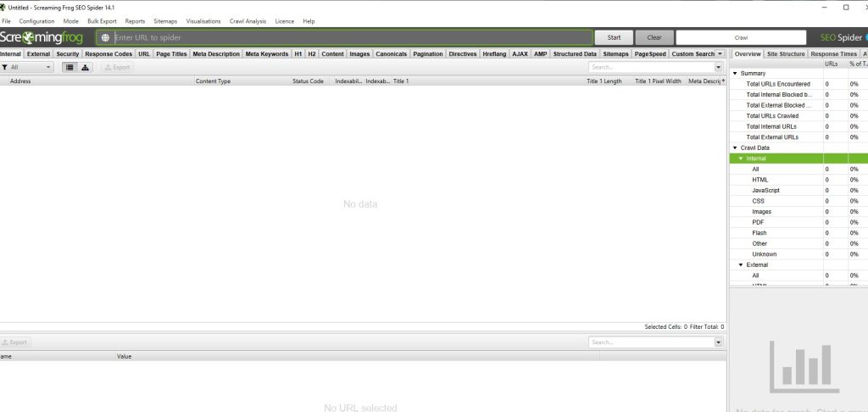
Task: Click the globe icon beside URL field
Action: click(x=105, y=37)
